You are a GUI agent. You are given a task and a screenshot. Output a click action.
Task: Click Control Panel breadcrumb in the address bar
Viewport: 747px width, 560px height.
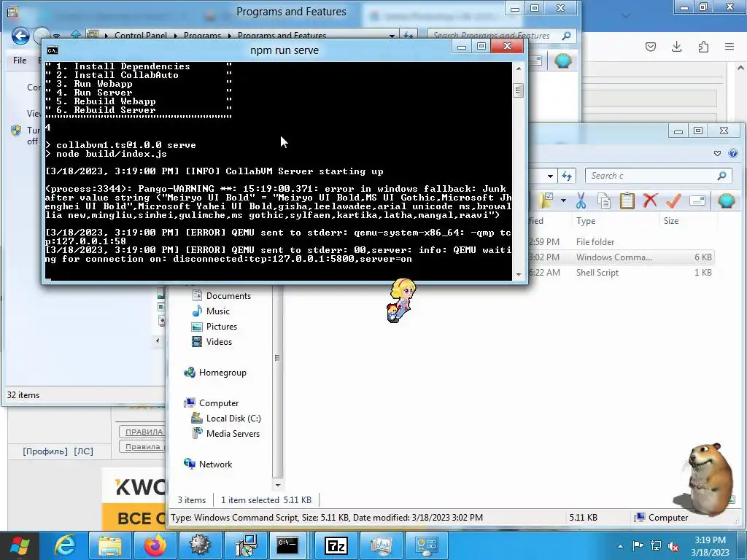point(141,35)
